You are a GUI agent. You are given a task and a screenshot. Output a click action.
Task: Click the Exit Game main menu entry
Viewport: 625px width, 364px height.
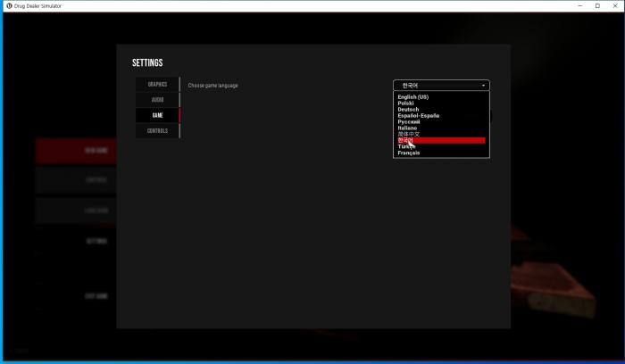click(x=96, y=296)
